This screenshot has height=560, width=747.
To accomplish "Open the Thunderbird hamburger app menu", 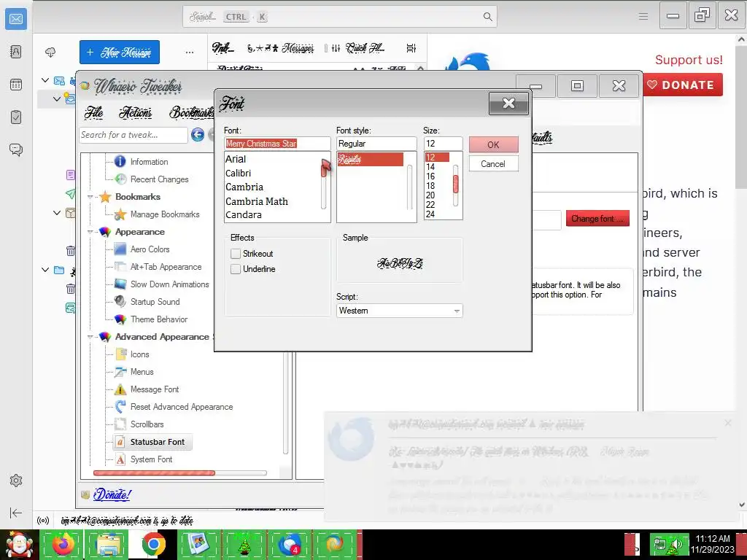I will pyautogui.click(x=643, y=17).
